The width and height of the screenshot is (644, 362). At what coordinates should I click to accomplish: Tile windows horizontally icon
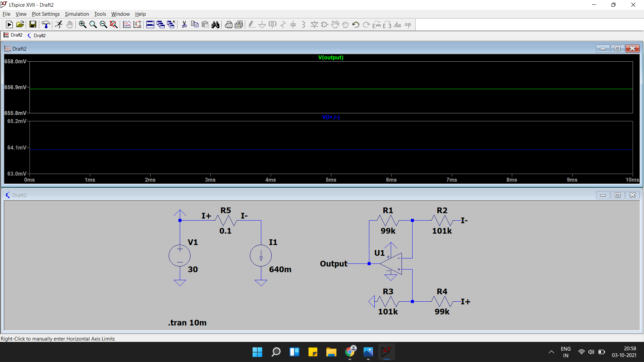coord(150,24)
